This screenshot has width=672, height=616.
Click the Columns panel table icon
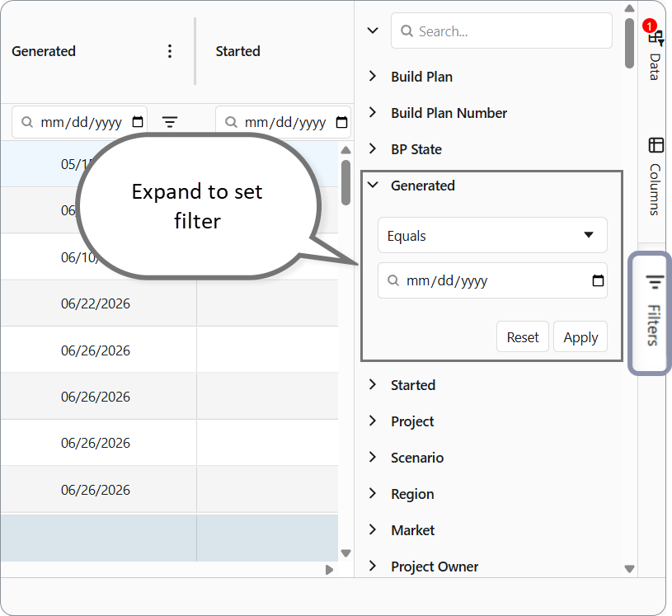click(x=656, y=145)
